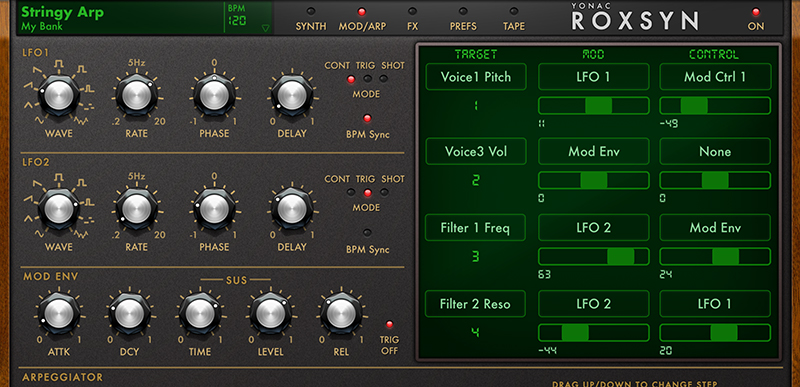Set LFO1 mode to TRIG
800x387 pixels.
coord(367,79)
